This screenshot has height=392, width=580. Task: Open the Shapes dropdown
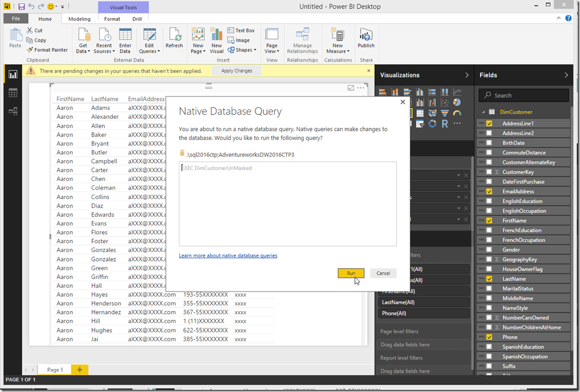(242, 50)
